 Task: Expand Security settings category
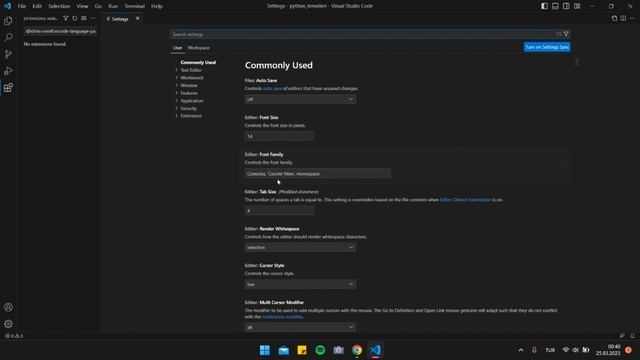(188, 109)
